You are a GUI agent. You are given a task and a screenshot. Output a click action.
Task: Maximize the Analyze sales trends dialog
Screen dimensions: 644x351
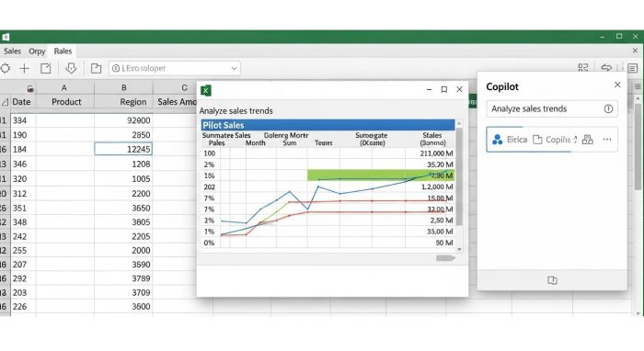tap(444, 89)
